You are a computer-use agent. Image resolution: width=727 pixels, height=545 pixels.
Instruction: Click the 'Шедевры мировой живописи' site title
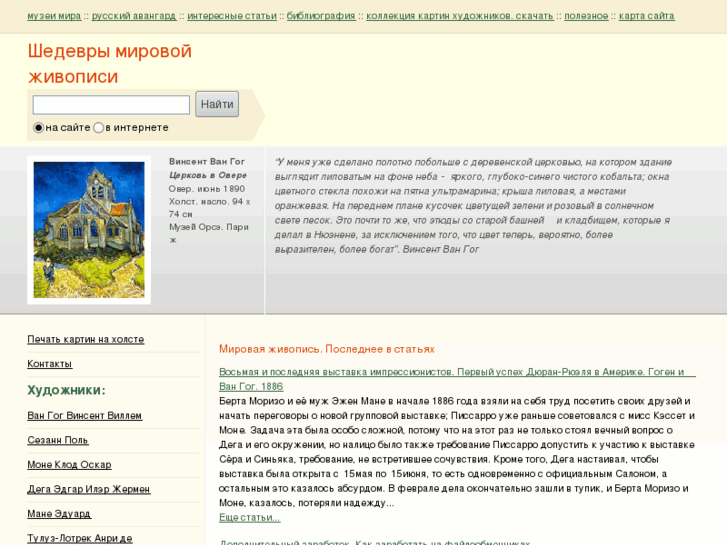click(110, 64)
